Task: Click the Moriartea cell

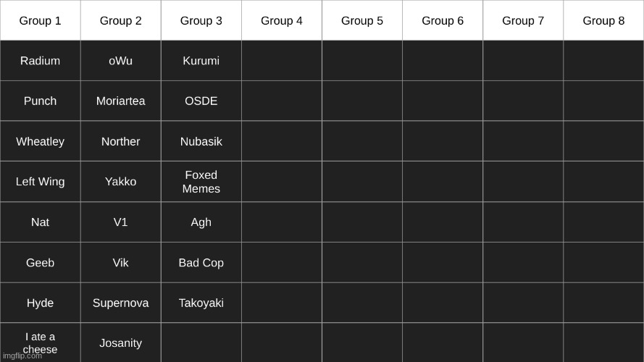Action: point(120,101)
